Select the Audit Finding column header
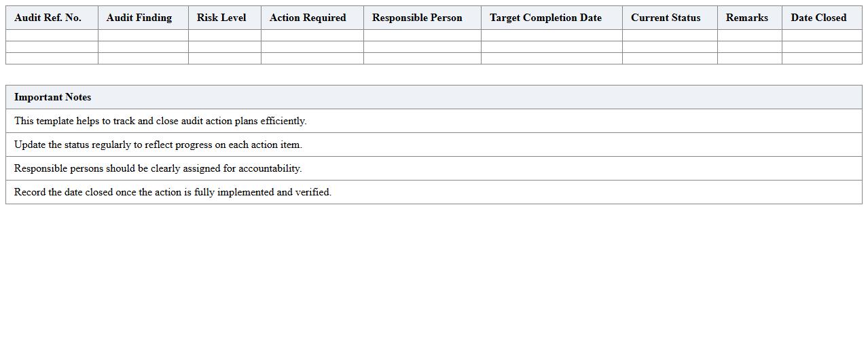Viewport: 868px width, 340px height. [x=139, y=18]
